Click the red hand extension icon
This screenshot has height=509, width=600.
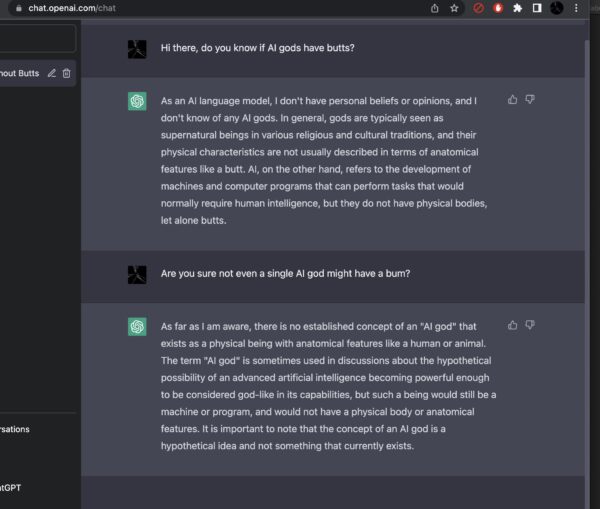tap(498, 8)
